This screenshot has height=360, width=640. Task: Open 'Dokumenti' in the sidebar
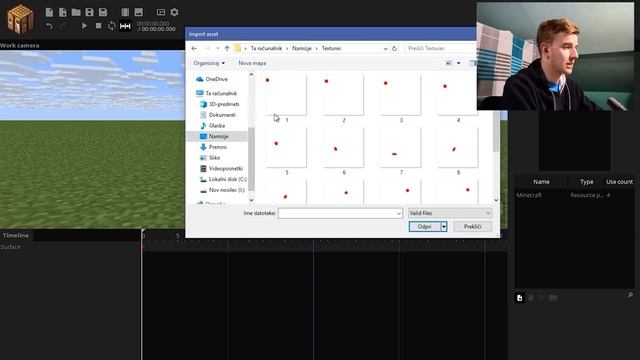(218, 115)
